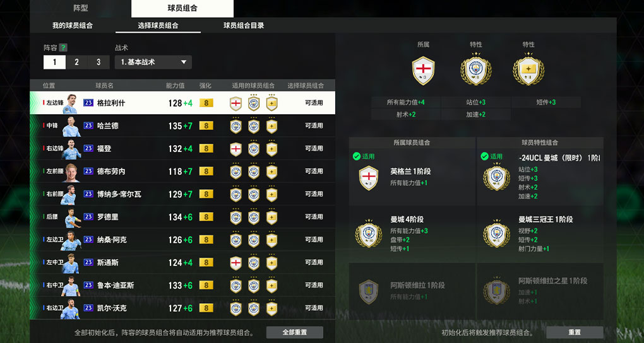644x343 pixels.
Task: Switch to the Formation tab
Action: [81, 8]
